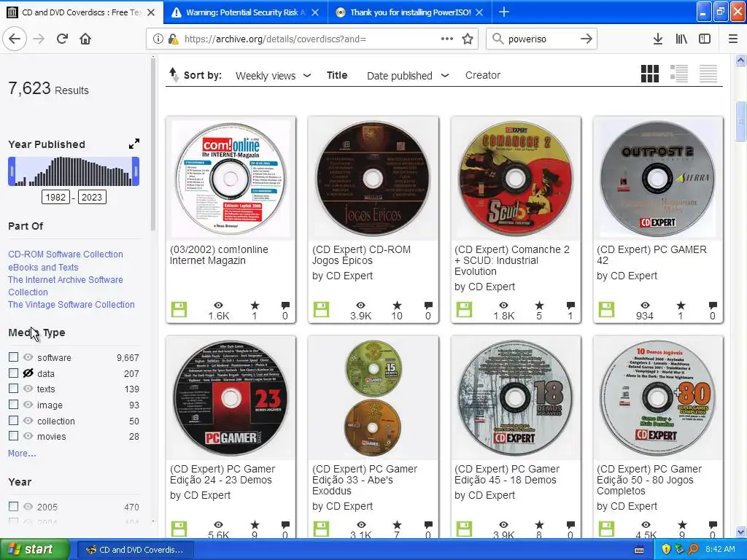Open eBooks and Texts link
Image resolution: width=747 pixels, height=560 pixels.
tap(43, 267)
